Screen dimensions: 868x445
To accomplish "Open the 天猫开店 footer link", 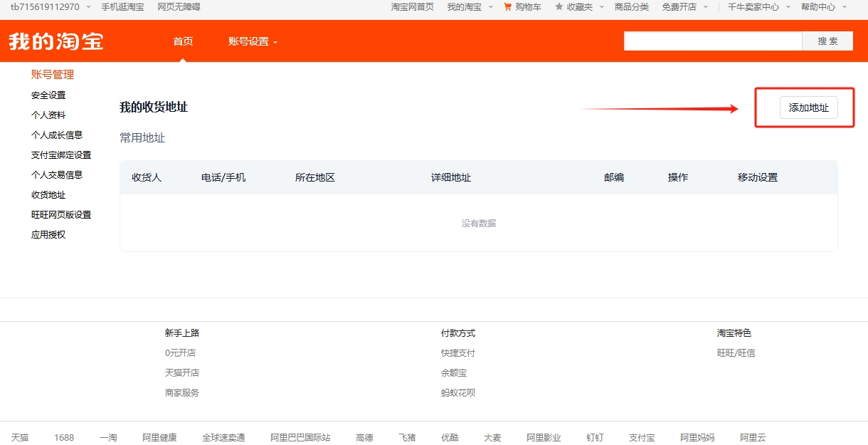I will click(x=182, y=373).
